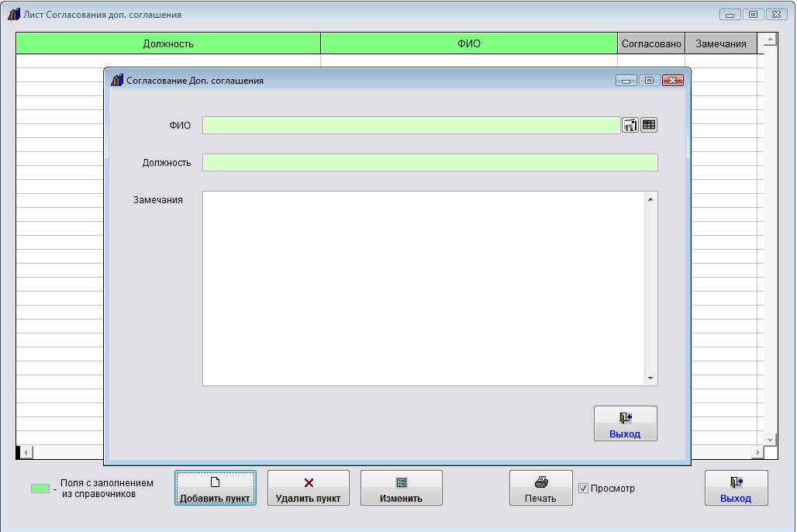This screenshot has height=532, width=797.
Task: Click the down arrow of the Замечания text area scrollbar
Action: click(x=650, y=378)
